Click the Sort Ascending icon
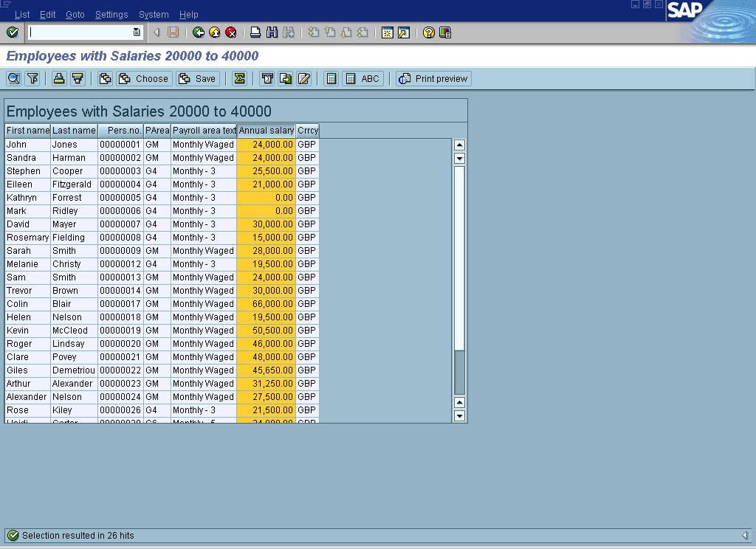The width and height of the screenshot is (756, 549). tap(59, 78)
